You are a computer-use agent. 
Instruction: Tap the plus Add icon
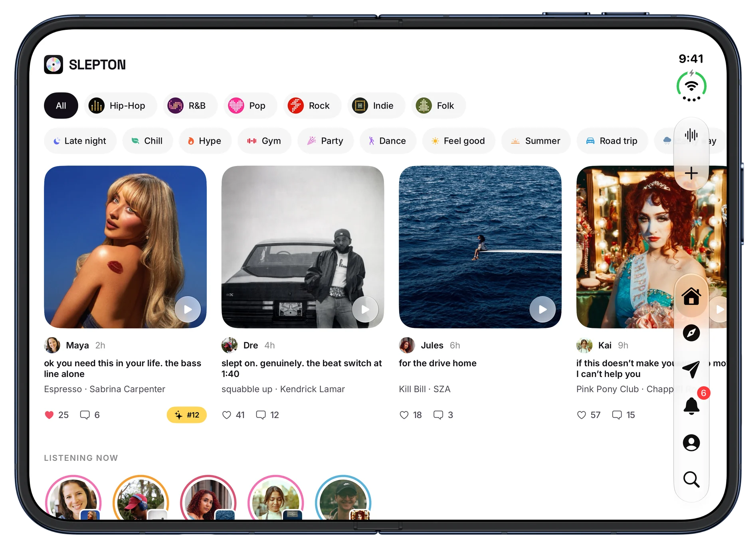point(691,173)
